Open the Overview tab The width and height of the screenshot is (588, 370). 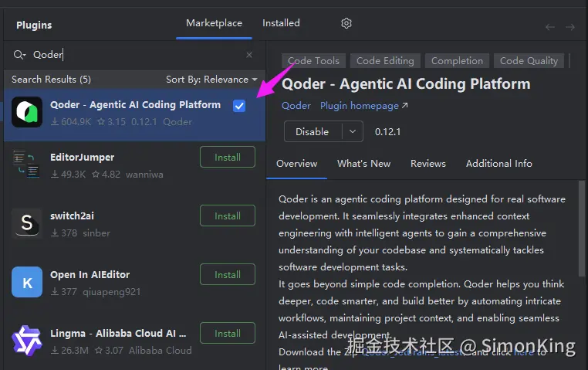pos(296,164)
